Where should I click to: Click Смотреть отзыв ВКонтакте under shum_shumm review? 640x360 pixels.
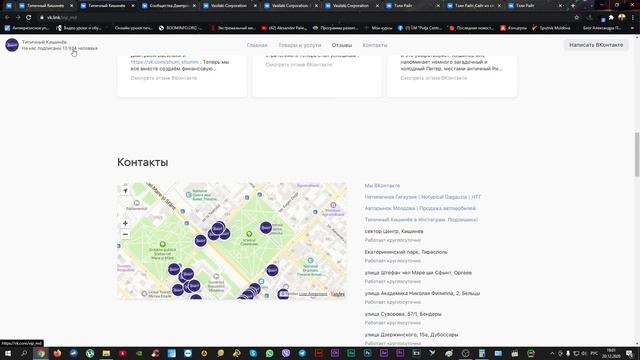click(x=164, y=78)
